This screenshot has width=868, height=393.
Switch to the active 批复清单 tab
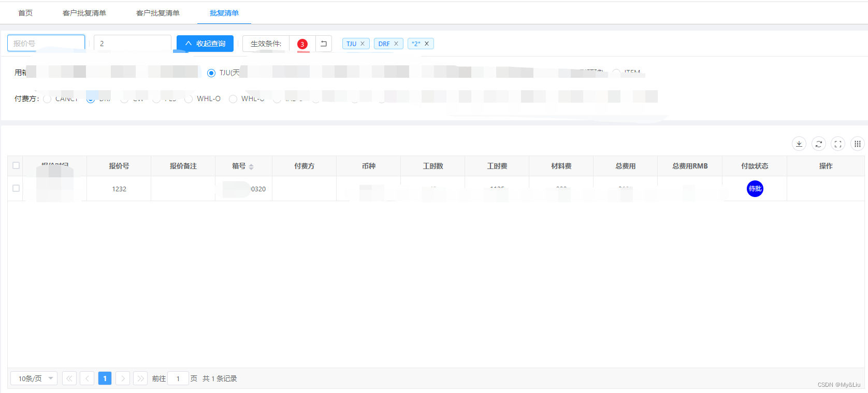point(224,13)
